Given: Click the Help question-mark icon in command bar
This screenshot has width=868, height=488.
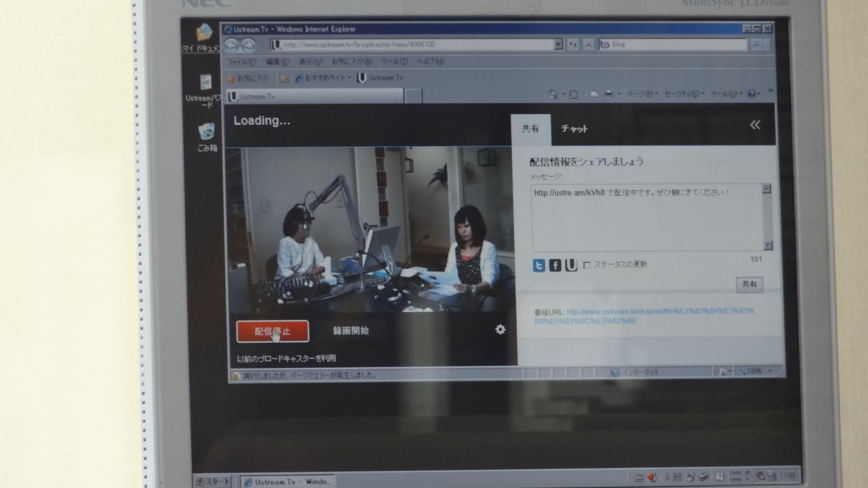Looking at the screenshot, I should (x=751, y=94).
